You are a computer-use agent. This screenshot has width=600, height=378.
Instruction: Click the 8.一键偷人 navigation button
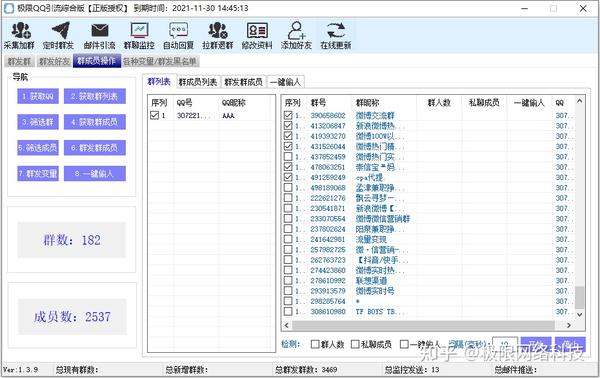[95, 173]
